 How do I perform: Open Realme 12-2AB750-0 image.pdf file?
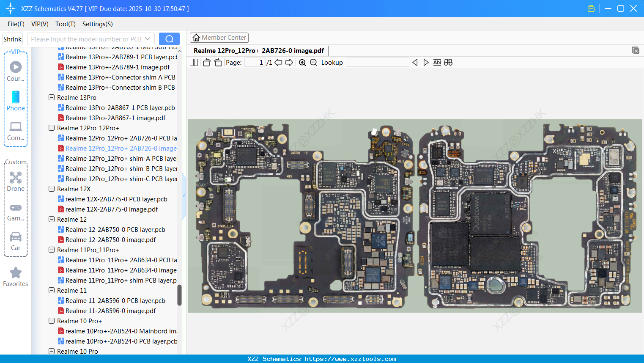coord(110,240)
